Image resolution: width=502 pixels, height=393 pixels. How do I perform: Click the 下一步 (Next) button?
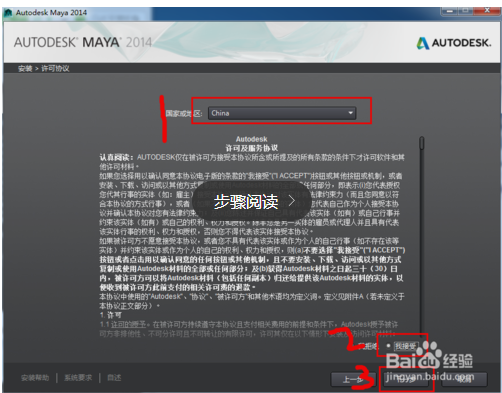(x=406, y=379)
